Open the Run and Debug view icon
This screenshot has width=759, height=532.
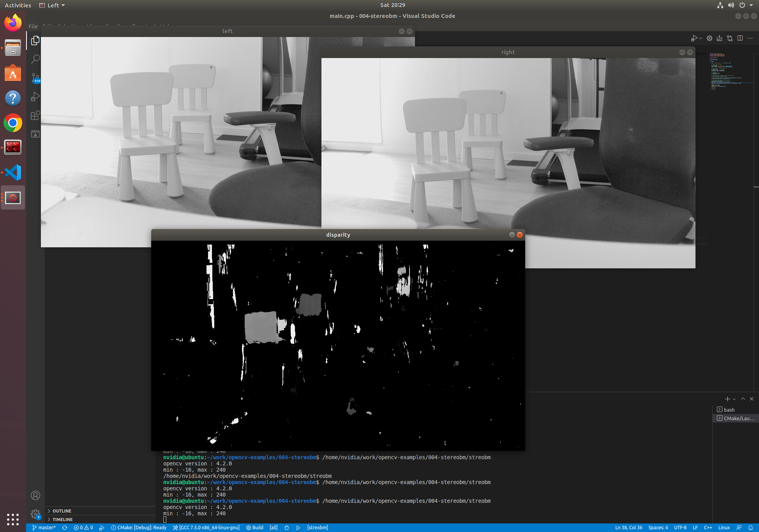click(x=35, y=97)
